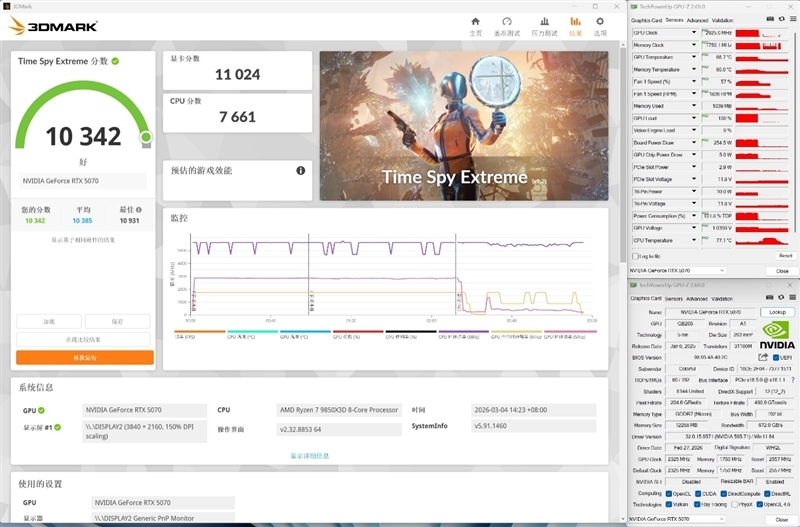Enable the PhysX checkbox
Screen dimensions: 800x527
(x=734, y=505)
